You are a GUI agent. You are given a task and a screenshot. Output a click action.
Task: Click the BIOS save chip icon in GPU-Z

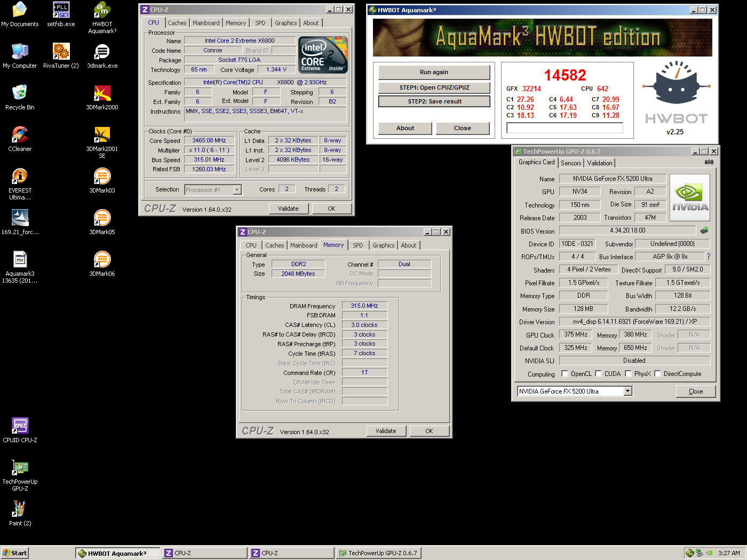704,230
